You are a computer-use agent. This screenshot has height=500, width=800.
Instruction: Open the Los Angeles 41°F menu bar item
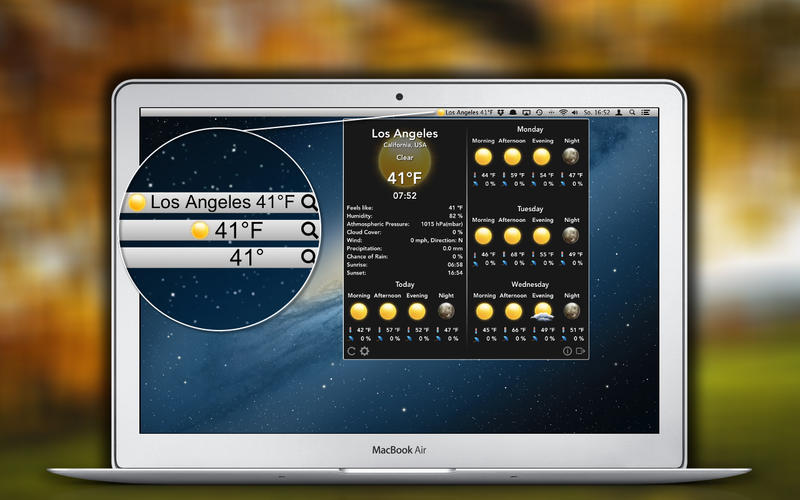click(465, 112)
